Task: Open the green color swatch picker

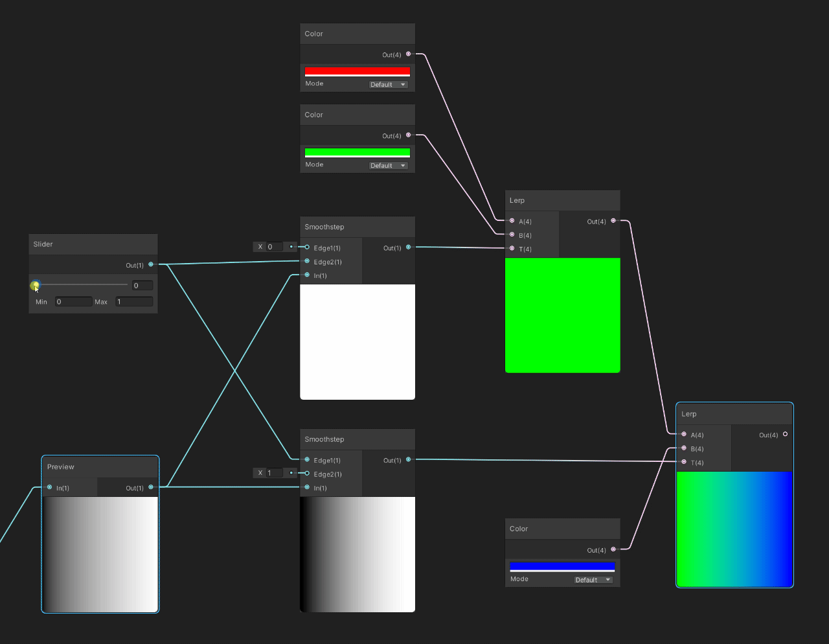Action: coord(358,152)
